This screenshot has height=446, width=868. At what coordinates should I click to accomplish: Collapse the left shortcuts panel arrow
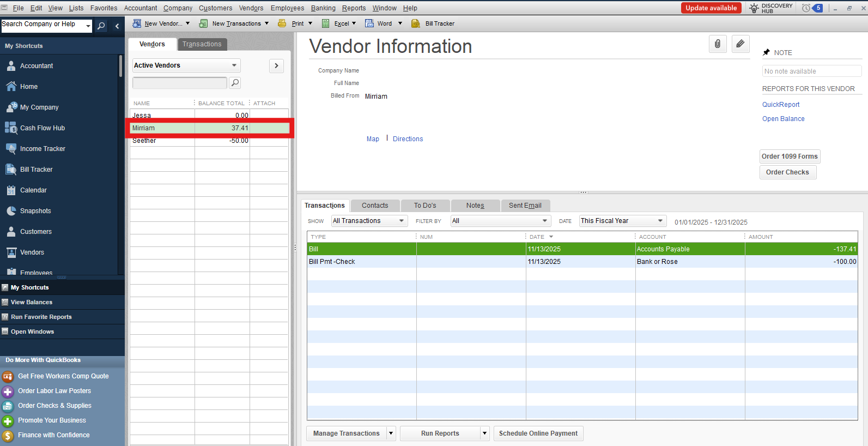click(x=117, y=26)
